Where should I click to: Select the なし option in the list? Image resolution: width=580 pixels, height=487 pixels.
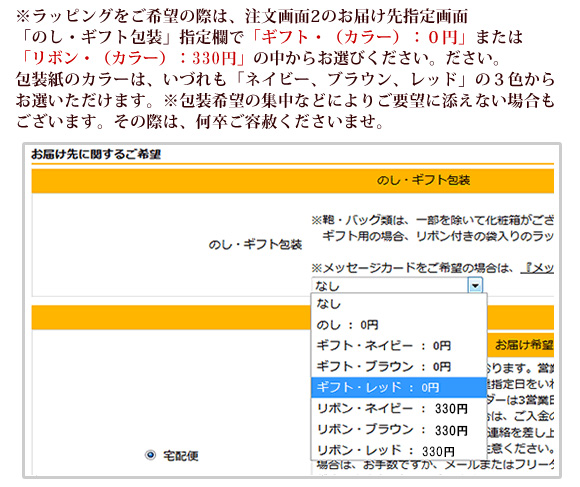399,304
